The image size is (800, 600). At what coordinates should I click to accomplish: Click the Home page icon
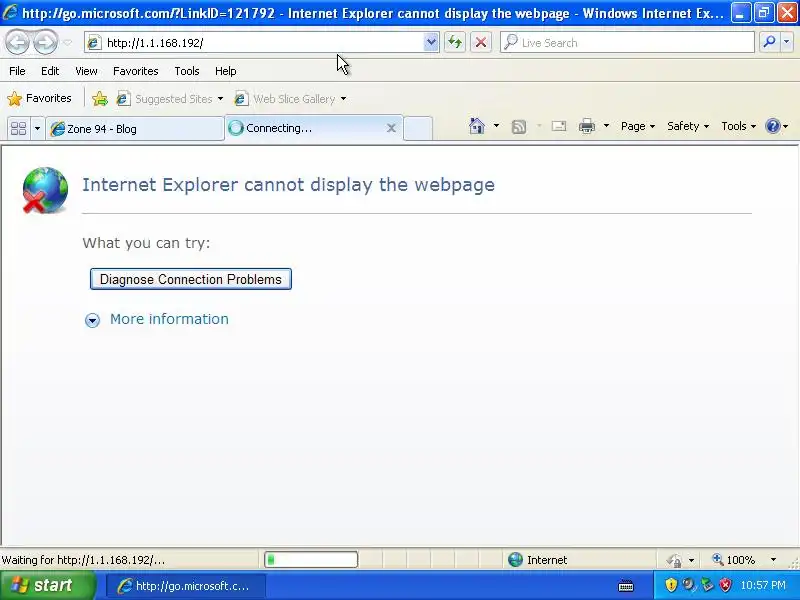(477, 126)
